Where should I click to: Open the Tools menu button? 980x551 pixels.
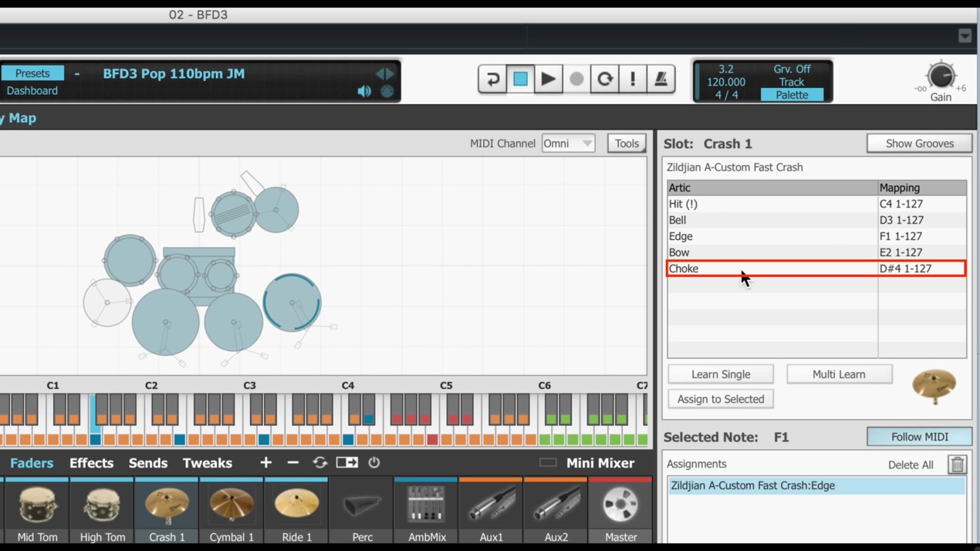pos(627,144)
